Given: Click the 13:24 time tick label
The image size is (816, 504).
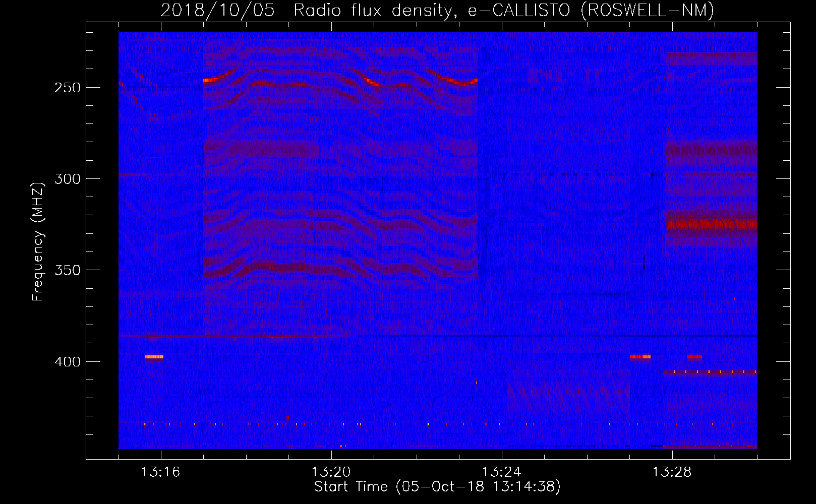Looking at the screenshot, I should (501, 472).
